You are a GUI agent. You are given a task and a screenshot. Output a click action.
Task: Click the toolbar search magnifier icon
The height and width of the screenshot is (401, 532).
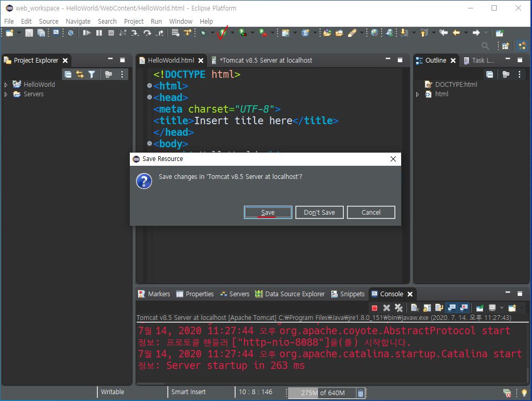pos(485,45)
